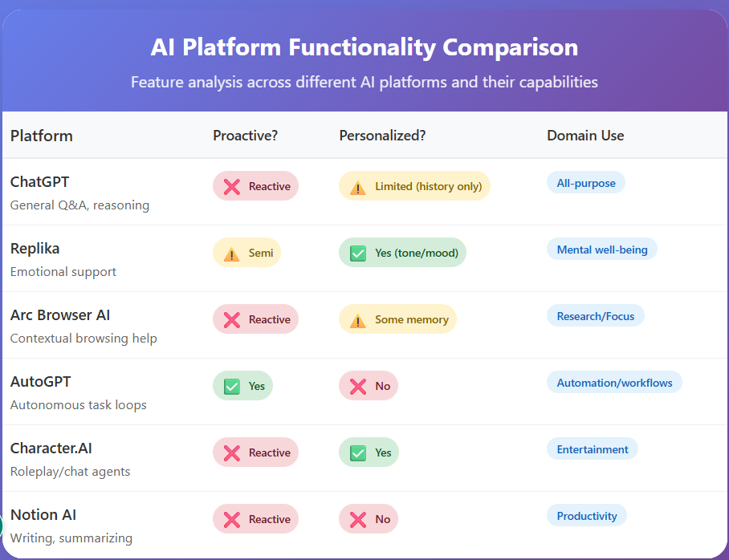Click the Productivity tag for Notion AI
The image size is (729, 560).
(587, 516)
